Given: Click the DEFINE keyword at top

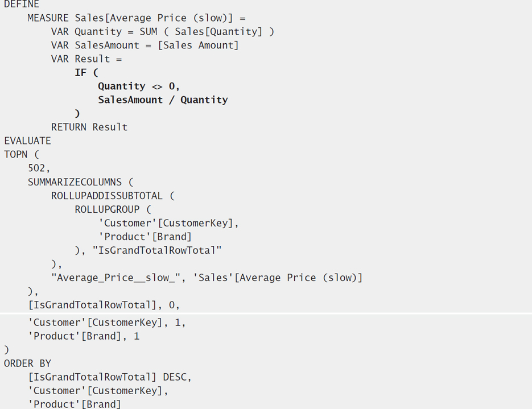Looking at the screenshot, I should (x=22, y=4).
